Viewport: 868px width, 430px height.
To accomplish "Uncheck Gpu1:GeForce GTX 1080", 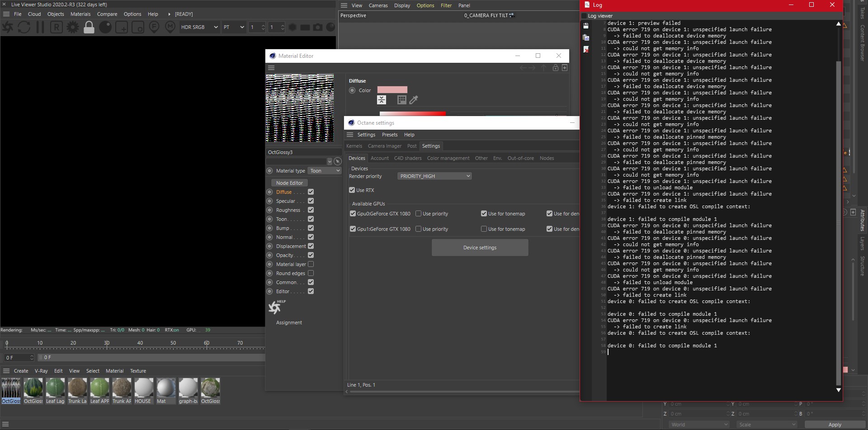I will click(x=353, y=229).
